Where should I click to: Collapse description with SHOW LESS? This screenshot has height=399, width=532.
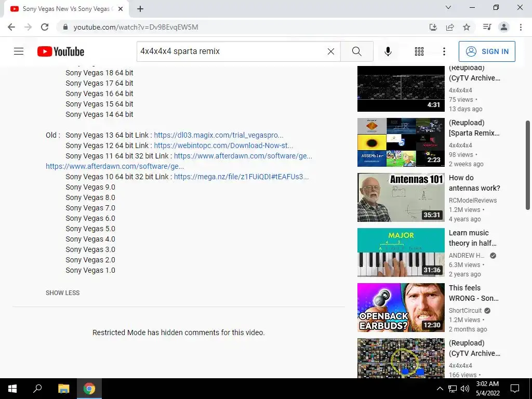click(x=63, y=293)
